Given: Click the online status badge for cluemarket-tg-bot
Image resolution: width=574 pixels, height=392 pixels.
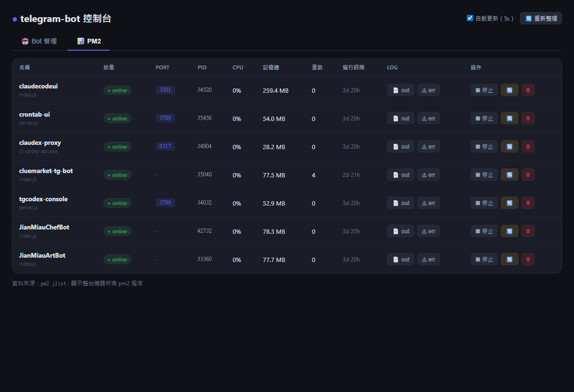Looking at the screenshot, I should (117, 174).
